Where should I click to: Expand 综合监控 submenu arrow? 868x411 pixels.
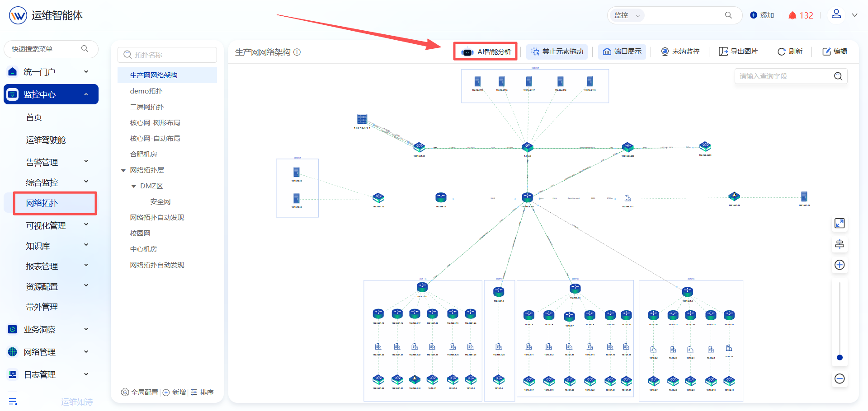[x=86, y=182]
